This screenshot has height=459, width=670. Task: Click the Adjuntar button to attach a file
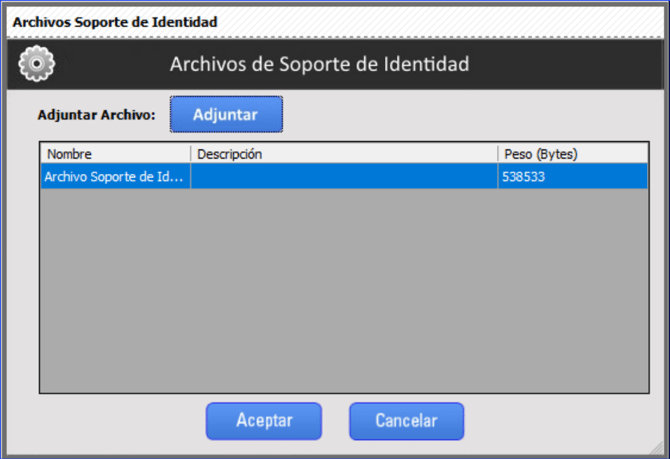226,114
